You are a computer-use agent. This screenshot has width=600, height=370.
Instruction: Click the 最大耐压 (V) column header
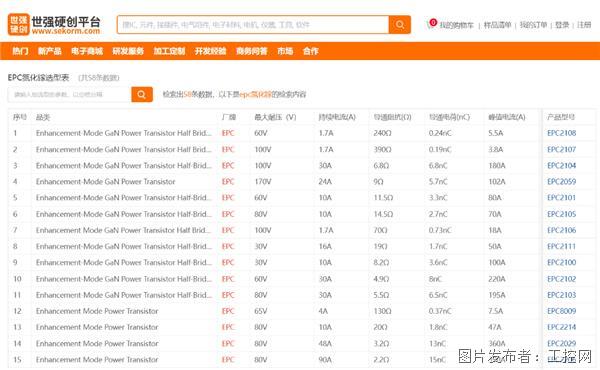275,117
